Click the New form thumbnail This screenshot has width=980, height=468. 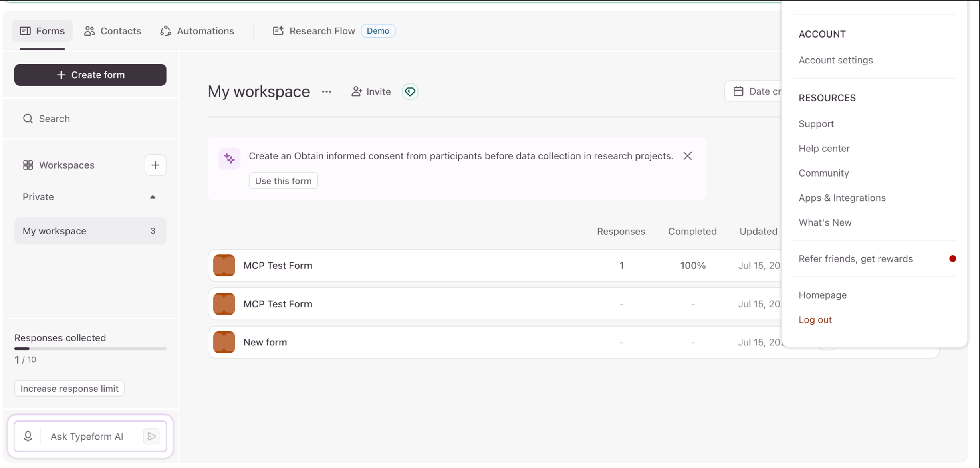(x=224, y=342)
